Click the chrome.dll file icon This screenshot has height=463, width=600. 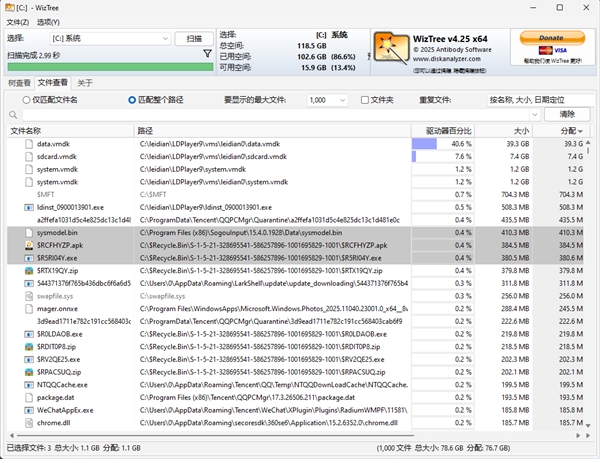(x=29, y=423)
